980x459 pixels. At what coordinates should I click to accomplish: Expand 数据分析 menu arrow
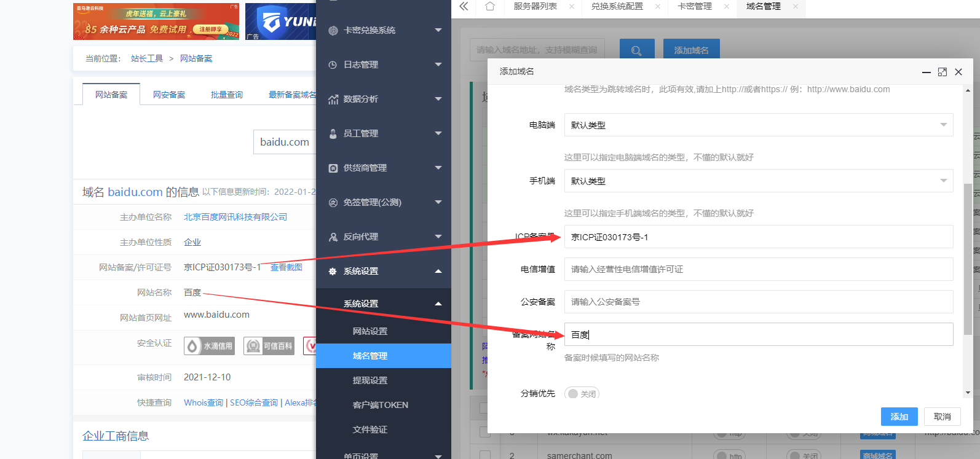(438, 99)
